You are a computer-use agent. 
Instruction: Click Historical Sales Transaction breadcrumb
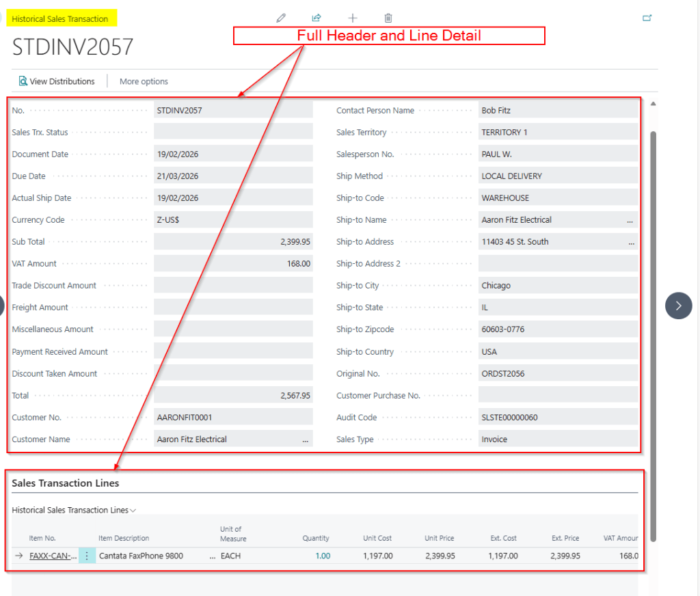[x=60, y=19]
